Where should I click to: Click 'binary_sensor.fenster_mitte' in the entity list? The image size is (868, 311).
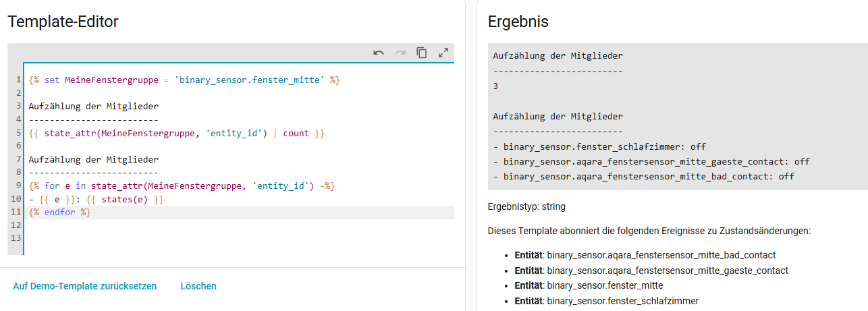coord(605,285)
